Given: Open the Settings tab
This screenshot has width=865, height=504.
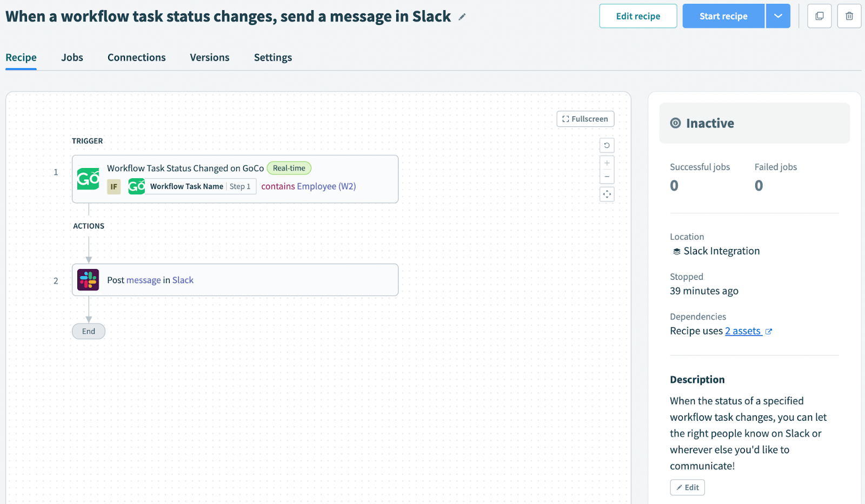Looking at the screenshot, I should 273,57.
